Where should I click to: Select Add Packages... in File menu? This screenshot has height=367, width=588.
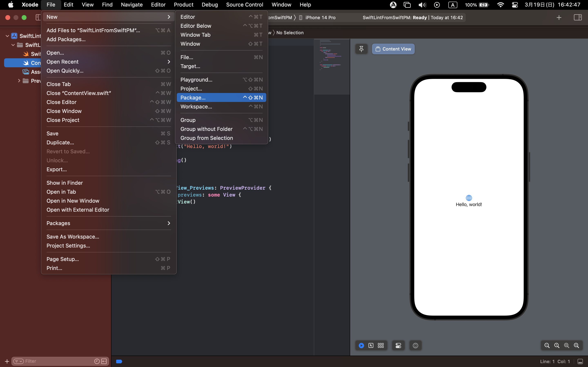coord(66,39)
